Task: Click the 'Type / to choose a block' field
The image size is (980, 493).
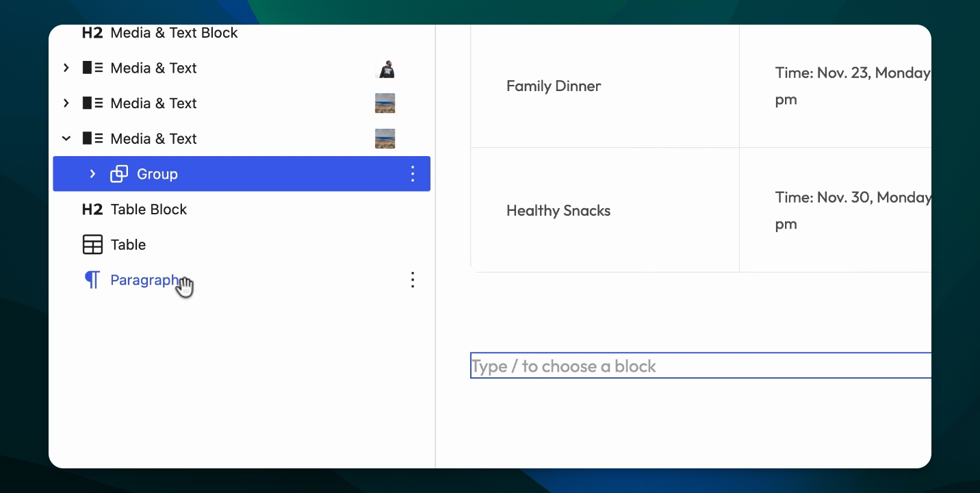Action: tap(701, 366)
